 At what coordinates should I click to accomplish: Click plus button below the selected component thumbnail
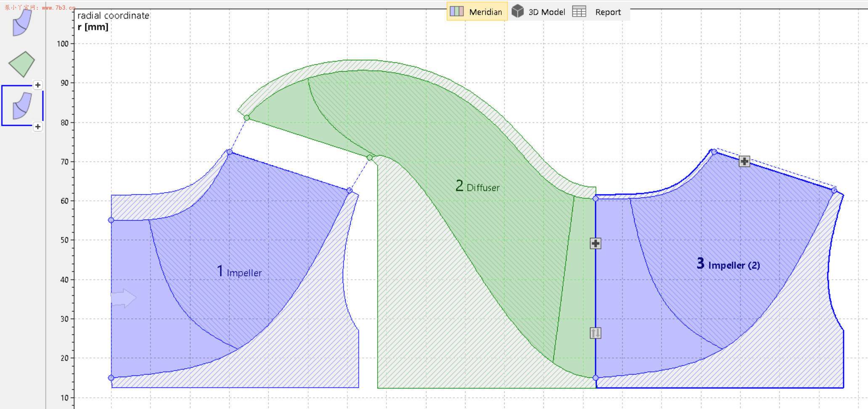click(38, 127)
